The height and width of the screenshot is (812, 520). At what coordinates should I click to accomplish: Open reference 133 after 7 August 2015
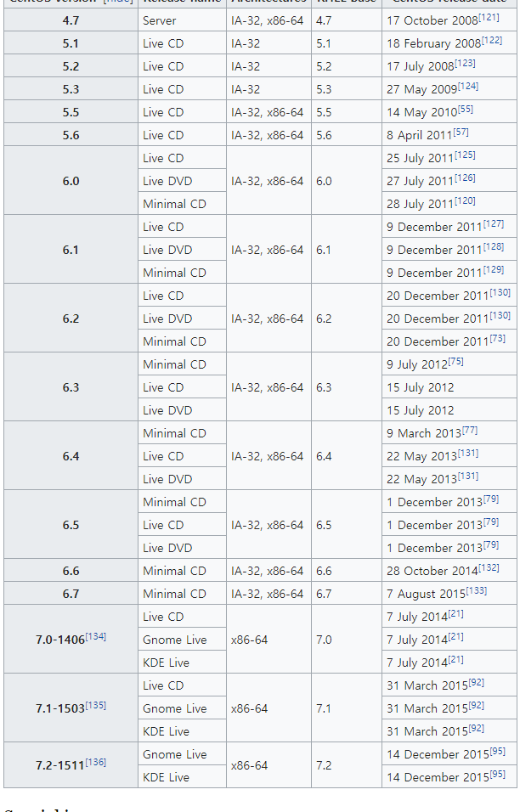tap(477, 590)
